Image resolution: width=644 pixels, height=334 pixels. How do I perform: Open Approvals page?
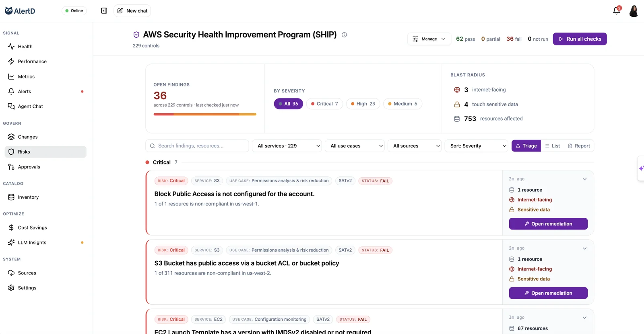coord(45,167)
